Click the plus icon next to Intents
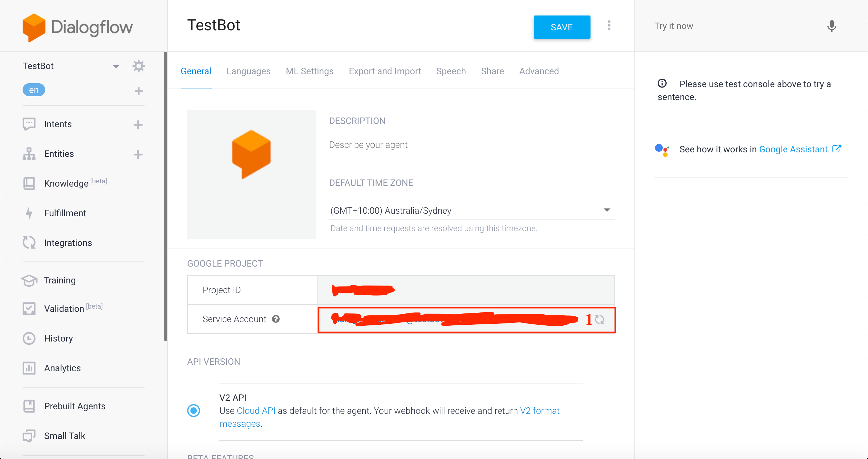Viewport: 868px width, 459px height. point(138,125)
